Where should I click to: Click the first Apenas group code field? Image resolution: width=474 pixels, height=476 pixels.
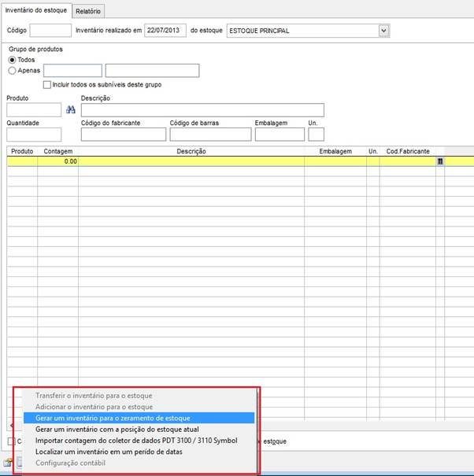72,71
